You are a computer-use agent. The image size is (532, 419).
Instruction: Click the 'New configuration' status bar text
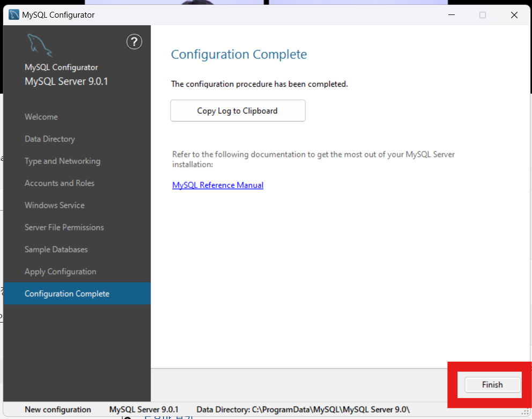58,409
